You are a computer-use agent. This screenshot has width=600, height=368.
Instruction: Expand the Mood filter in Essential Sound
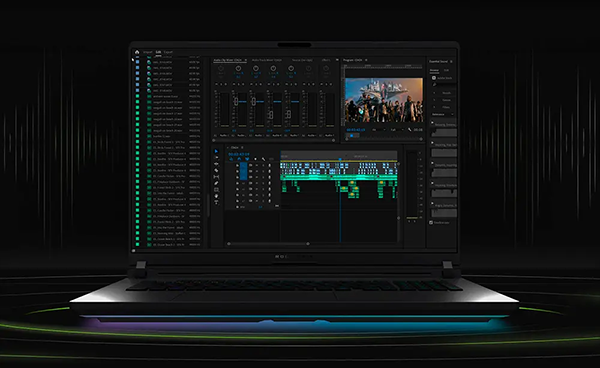pyautogui.click(x=434, y=93)
